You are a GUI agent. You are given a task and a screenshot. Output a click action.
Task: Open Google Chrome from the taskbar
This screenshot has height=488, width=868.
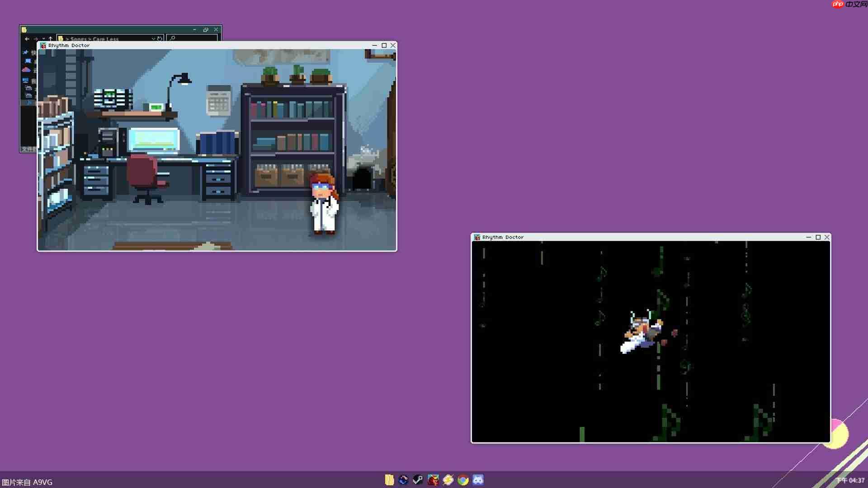pyautogui.click(x=463, y=480)
